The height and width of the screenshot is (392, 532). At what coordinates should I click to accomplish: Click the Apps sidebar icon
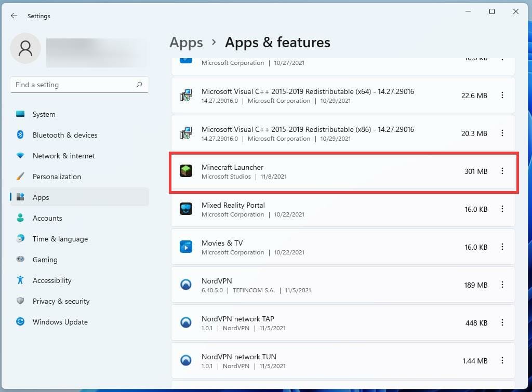point(20,197)
